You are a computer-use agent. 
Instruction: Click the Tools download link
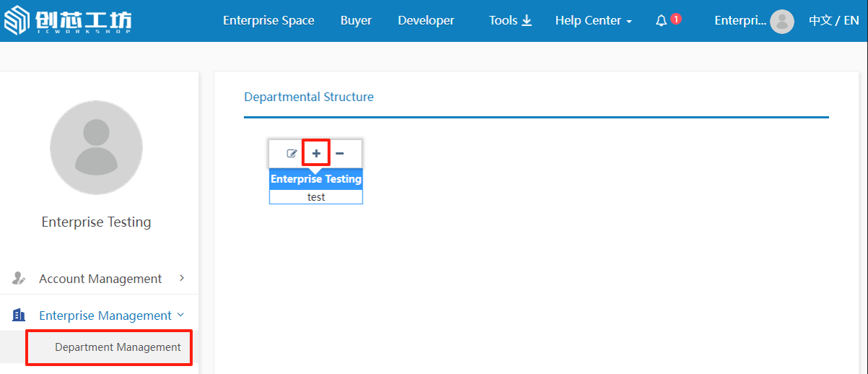(510, 21)
